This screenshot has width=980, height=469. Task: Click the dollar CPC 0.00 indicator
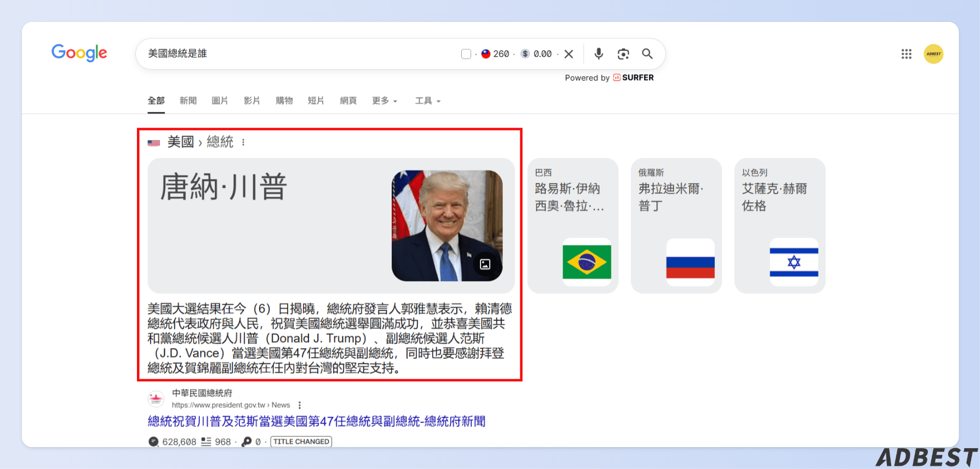[536, 54]
